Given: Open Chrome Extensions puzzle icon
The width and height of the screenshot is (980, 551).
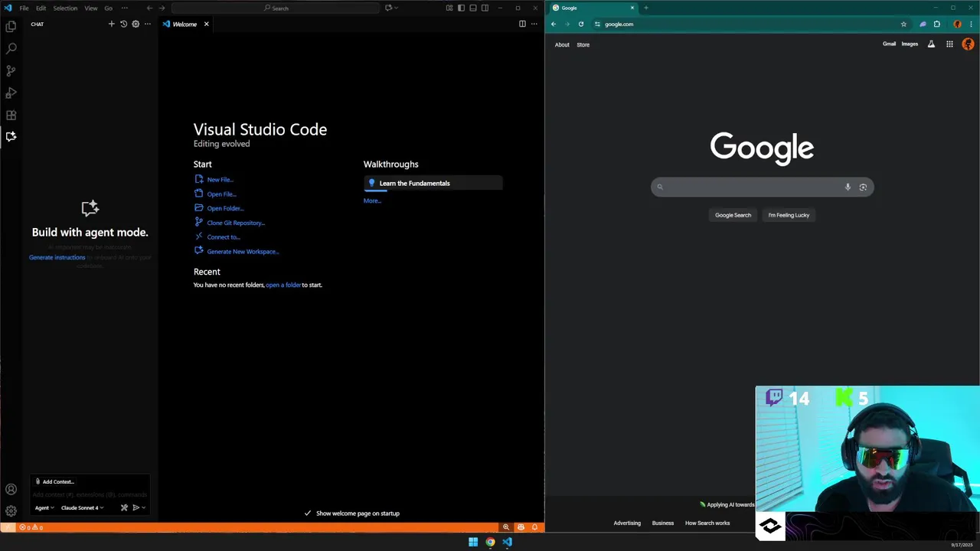Looking at the screenshot, I should (936, 24).
